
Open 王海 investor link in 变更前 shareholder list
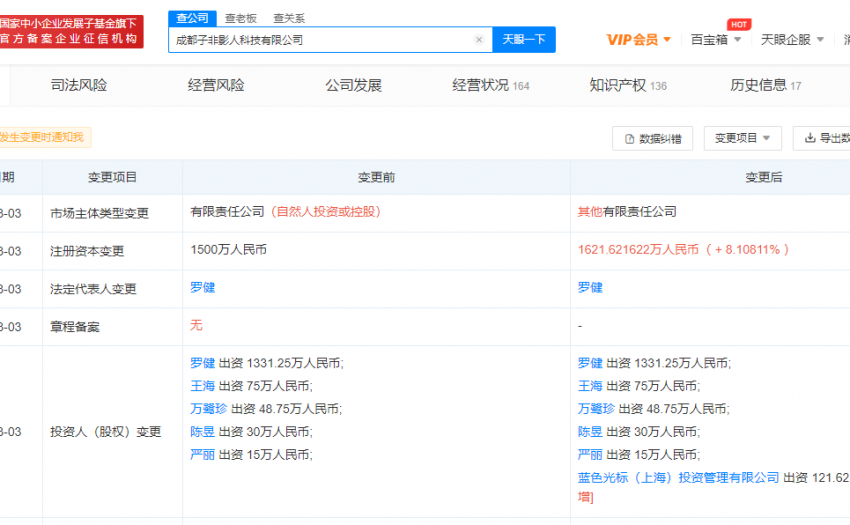[x=203, y=386]
